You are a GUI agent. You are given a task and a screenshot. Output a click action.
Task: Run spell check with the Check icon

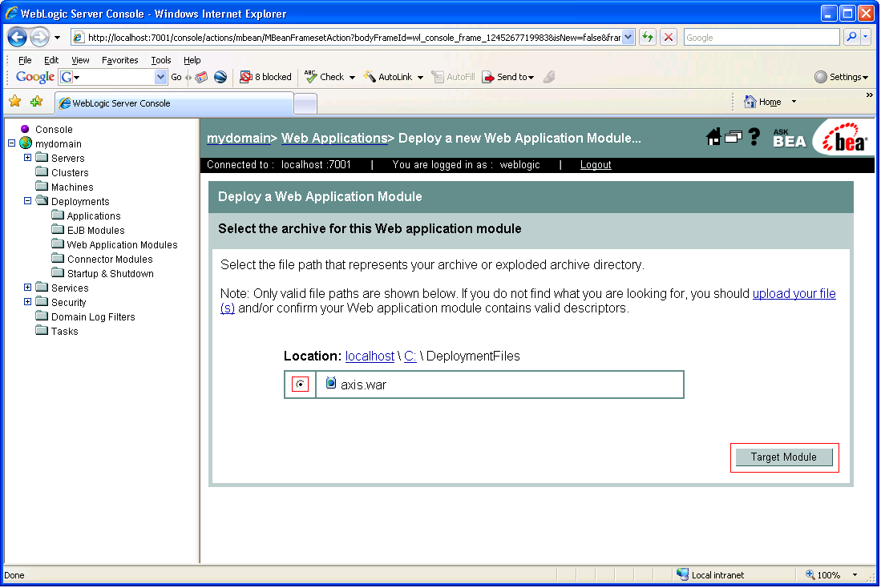coord(324,77)
